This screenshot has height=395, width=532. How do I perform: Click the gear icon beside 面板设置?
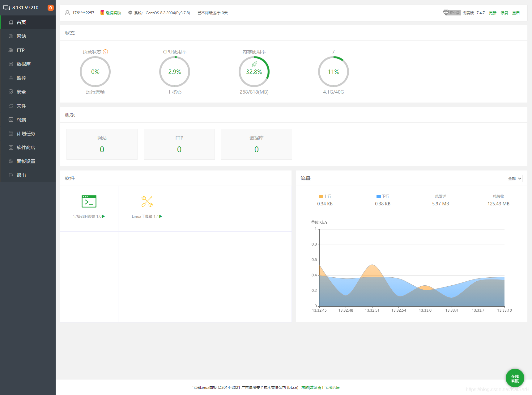[x=11, y=161]
